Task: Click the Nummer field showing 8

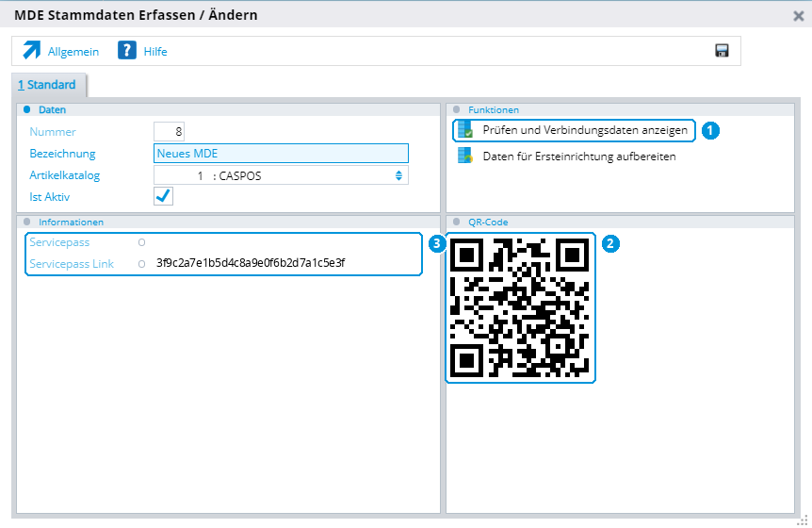Action: coord(169,132)
